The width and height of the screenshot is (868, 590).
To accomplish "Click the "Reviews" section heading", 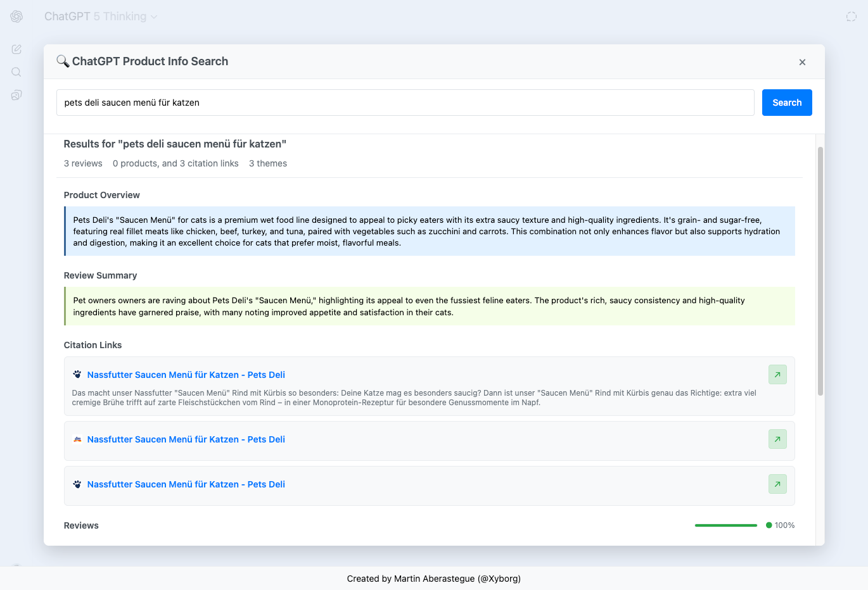I will (81, 525).
